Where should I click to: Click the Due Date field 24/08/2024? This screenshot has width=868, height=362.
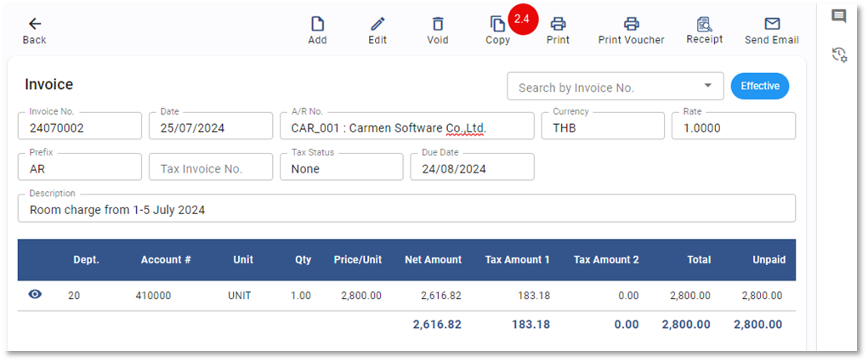click(x=472, y=168)
